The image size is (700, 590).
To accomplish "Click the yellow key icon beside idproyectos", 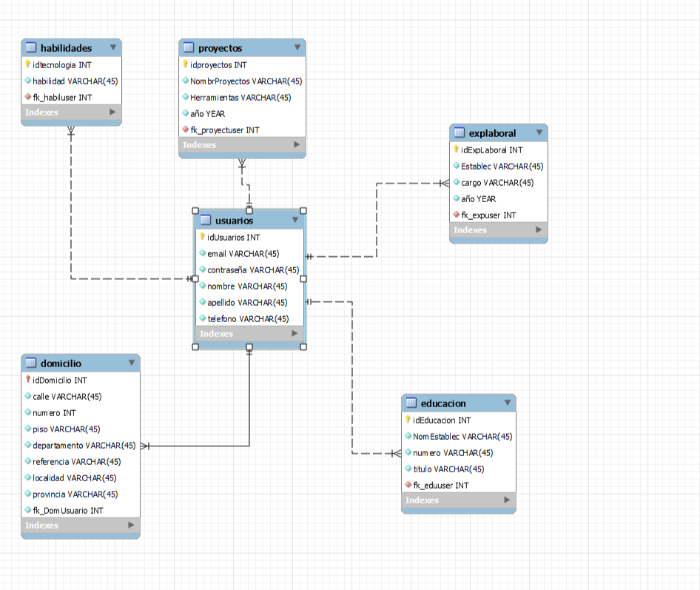I will pos(186,64).
